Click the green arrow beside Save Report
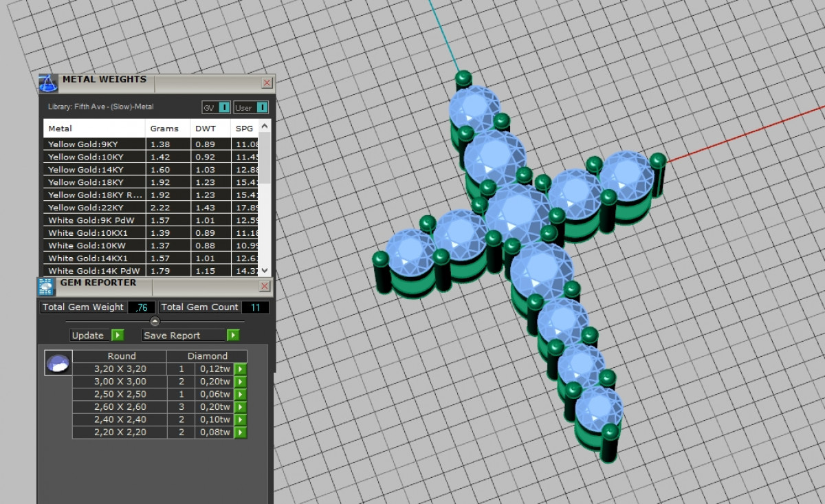 pyautogui.click(x=233, y=336)
